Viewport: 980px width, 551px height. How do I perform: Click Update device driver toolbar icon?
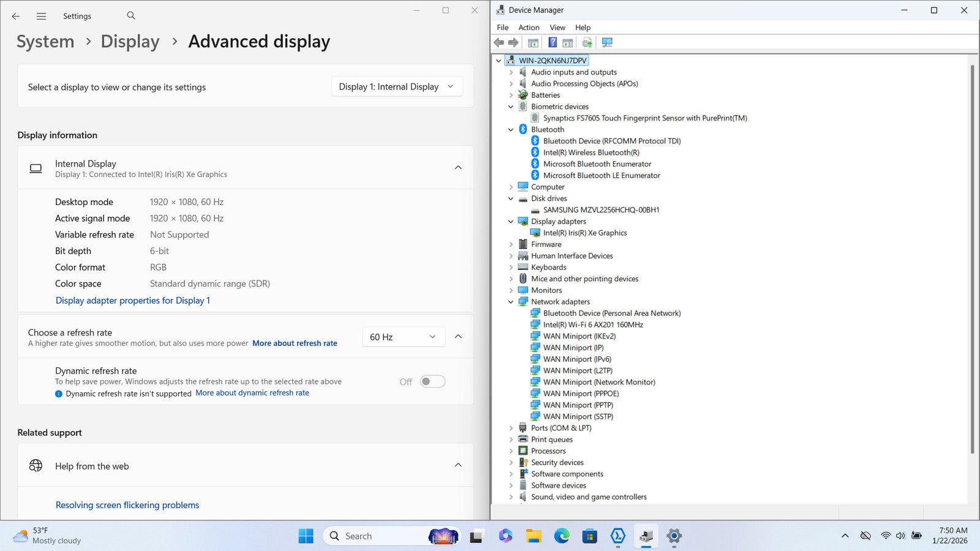pyautogui.click(x=587, y=42)
